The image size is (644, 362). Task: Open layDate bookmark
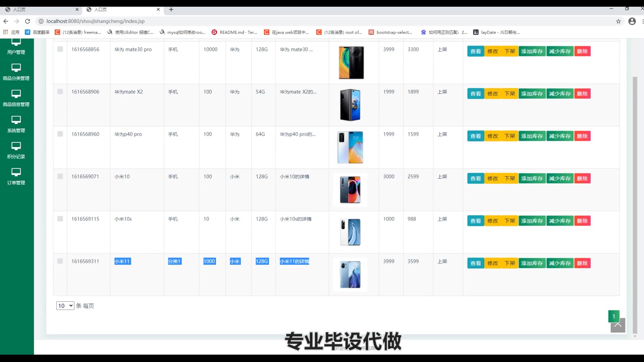click(496, 32)
